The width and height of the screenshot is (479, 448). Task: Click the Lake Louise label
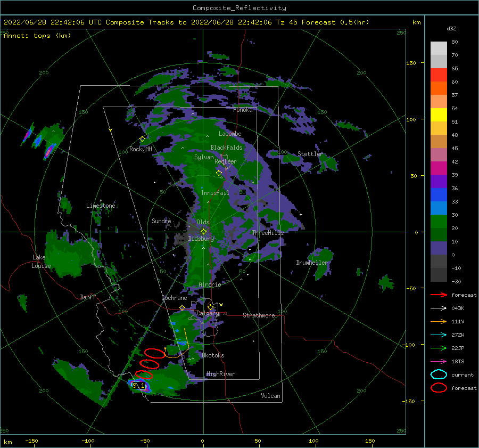[41, 262]
